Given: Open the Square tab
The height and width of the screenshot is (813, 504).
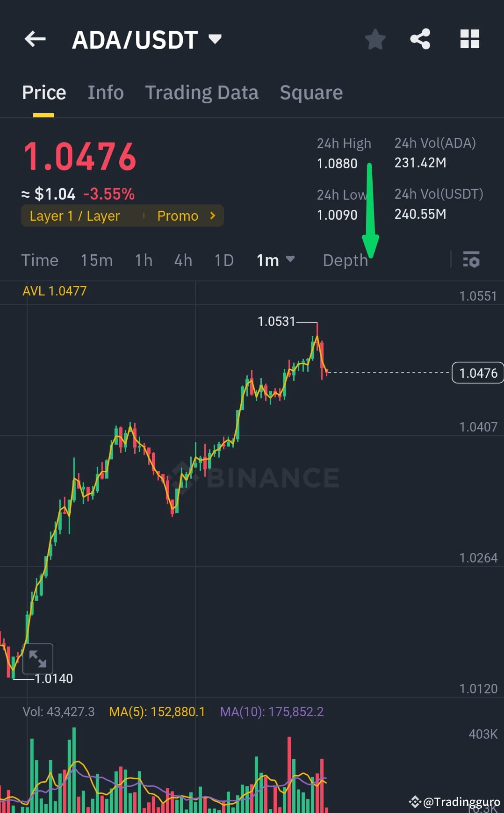Looking at the screenshot, I should pyautogui.click(x=311, y=92).
